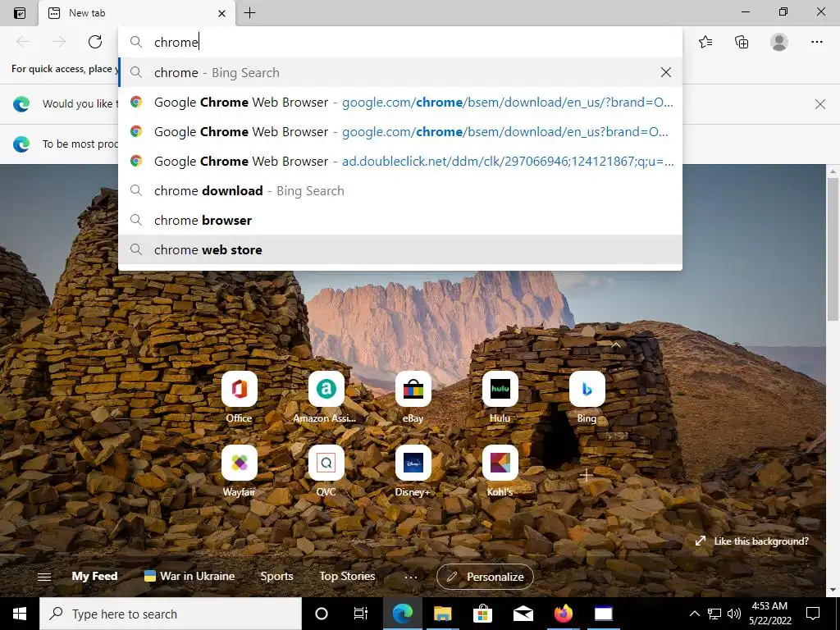Open the Favorites star icon
Screen dimensions: 840x630
click(705, 42)
